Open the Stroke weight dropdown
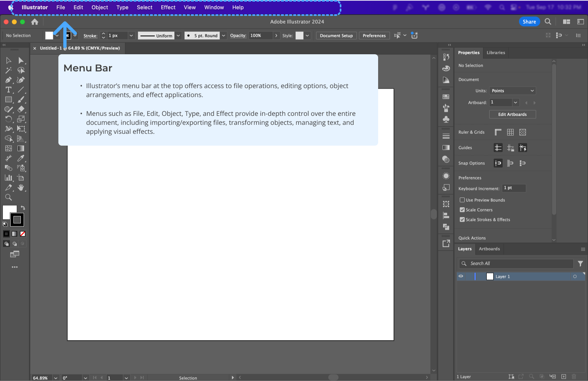Viewport: 588px width, 381px height. click(131, 35)
